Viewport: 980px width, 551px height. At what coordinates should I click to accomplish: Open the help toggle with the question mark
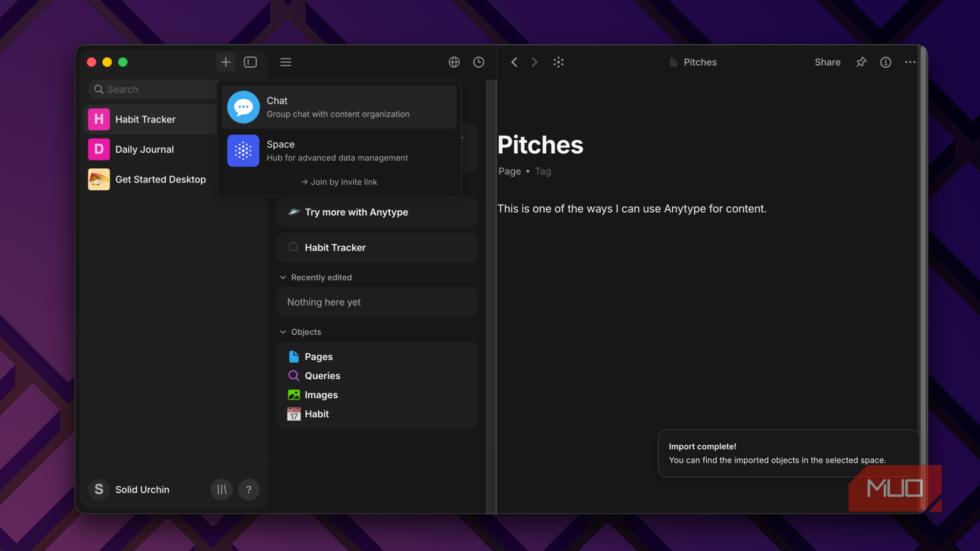[x=249, y=489]
